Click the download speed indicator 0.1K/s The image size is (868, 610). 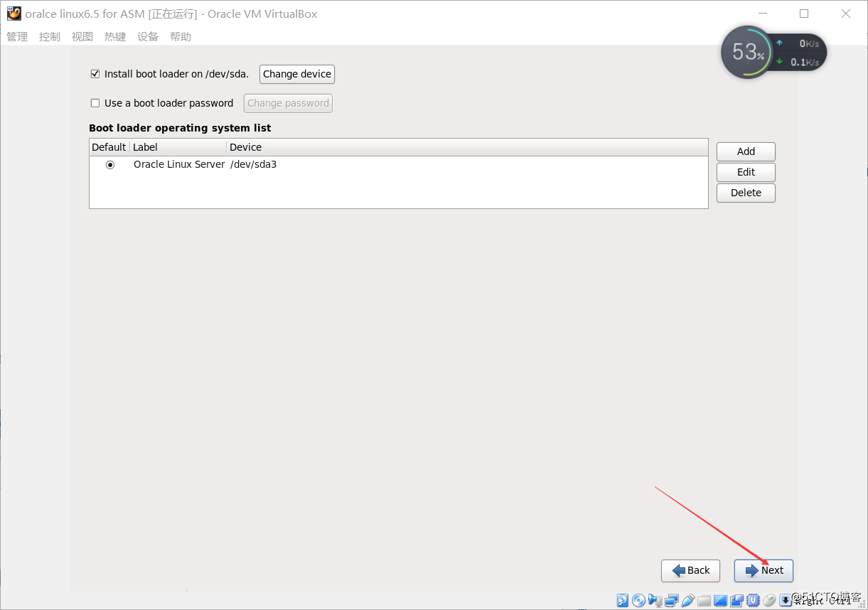[x=798, y=62]
